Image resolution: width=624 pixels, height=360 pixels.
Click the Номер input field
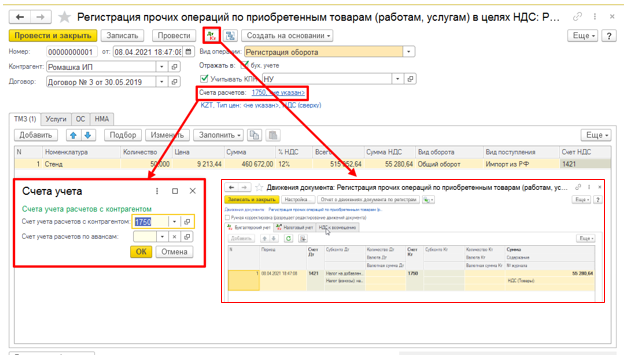click(x=71, y=52)
